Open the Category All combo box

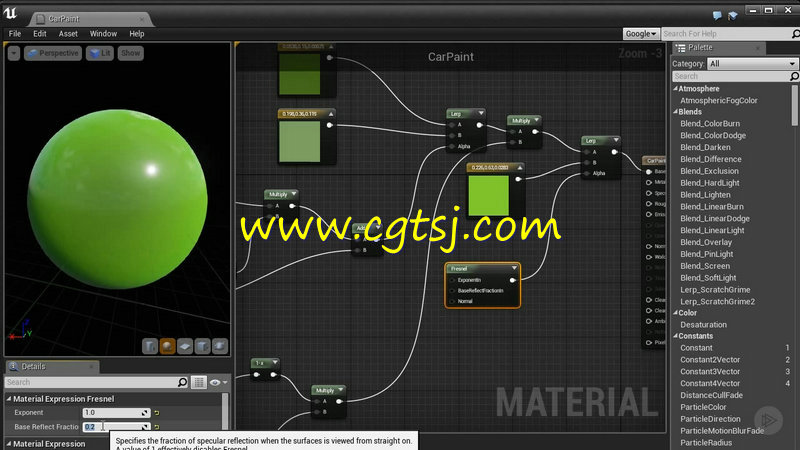click(752, 64)
